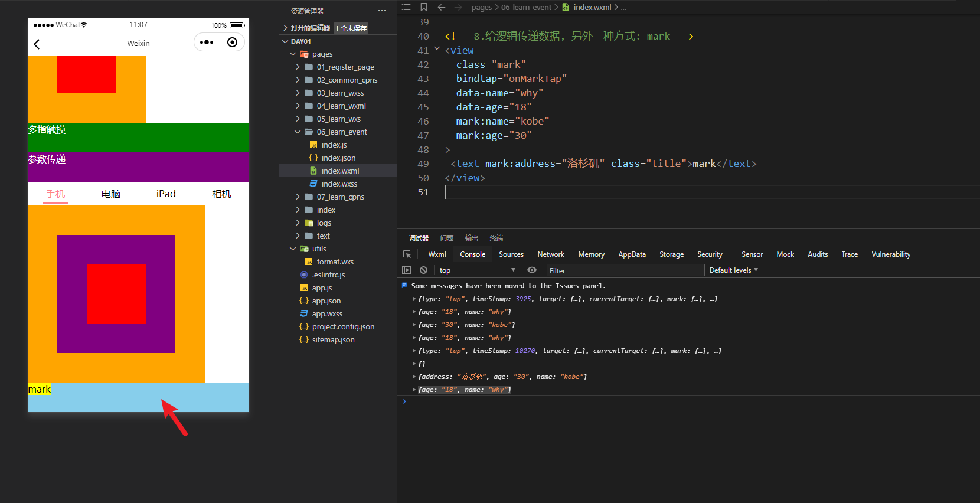The height and width of the screenshot is (503, 980).
Task: Clear the console with the ban icon
Action: tap(423, 270)
